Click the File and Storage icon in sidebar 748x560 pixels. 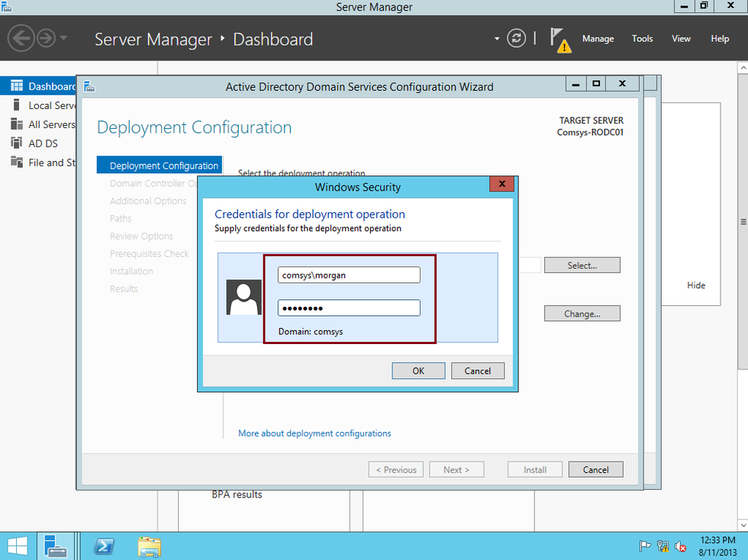[x=17, y=163]
